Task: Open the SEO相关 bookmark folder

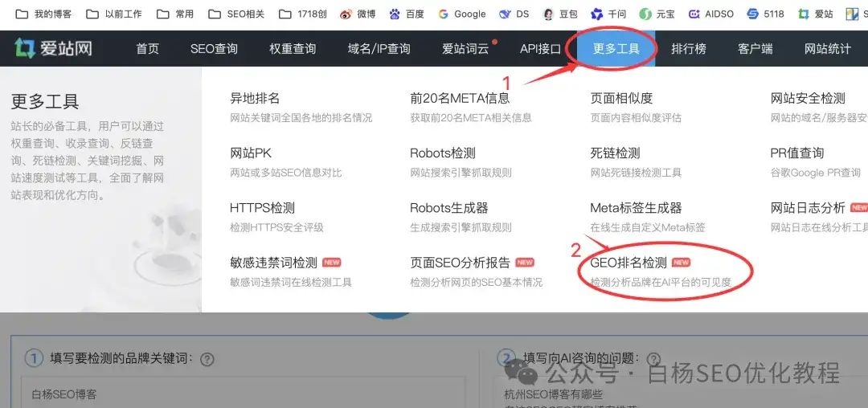Action: click(236, 14)
